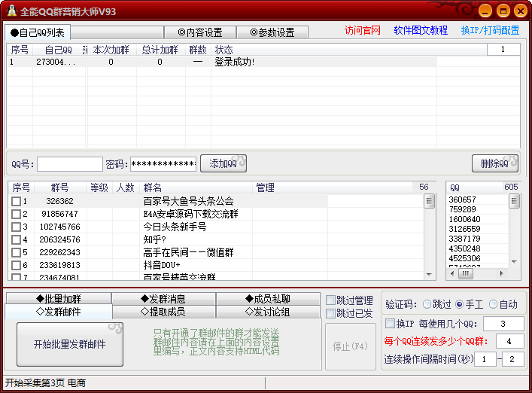Edit 每个QQ连续发多少个QQ群 value field
This screenshot has height=393, width=532.
click(509, 341)
